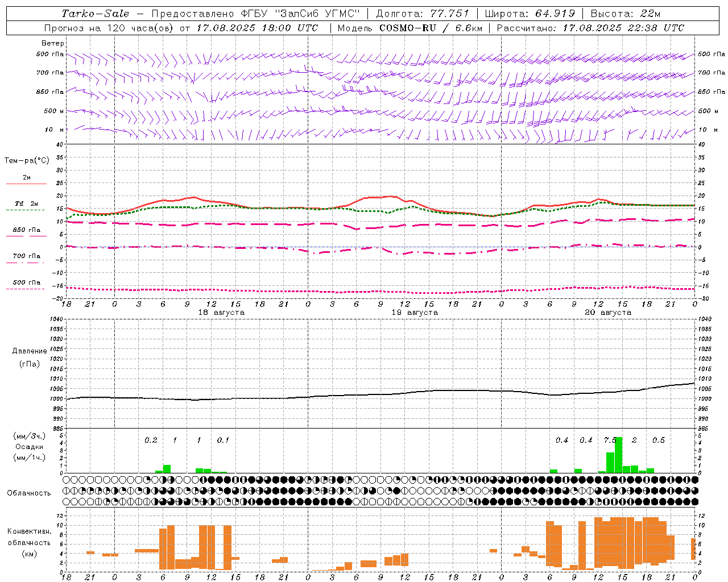728x582 pixels.
Task: Click the 700 гПа dash-dot legend entry
Action: click(27, 256)
